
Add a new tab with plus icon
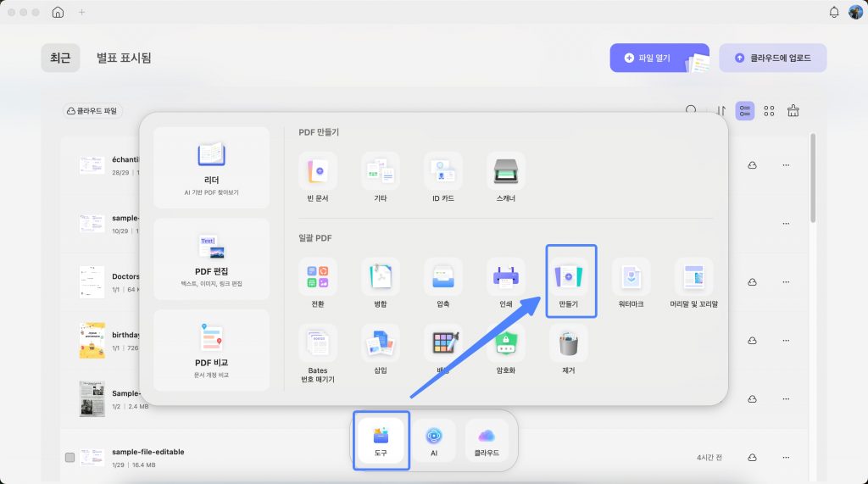tap(82, 12)
